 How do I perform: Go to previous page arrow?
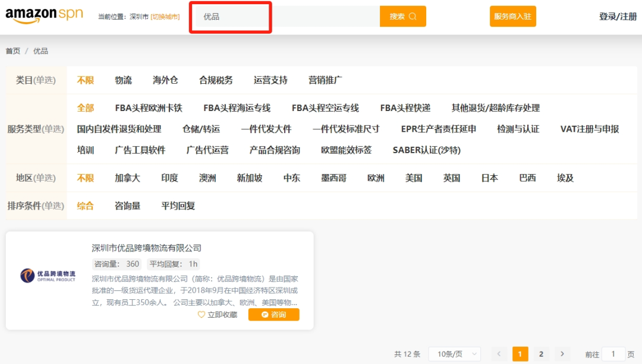point(499,354)
